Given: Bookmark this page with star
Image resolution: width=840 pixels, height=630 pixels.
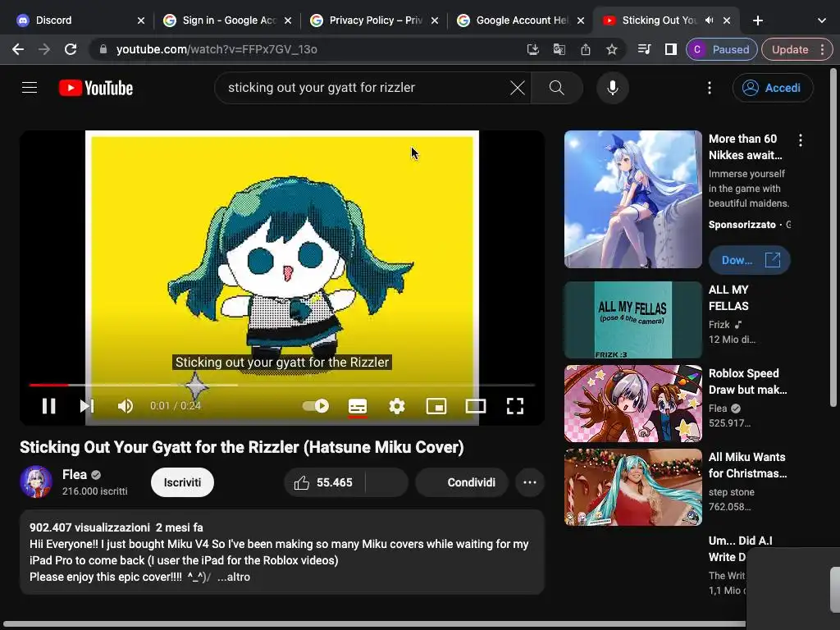Looking at the screenshot, I should (611, 49).
